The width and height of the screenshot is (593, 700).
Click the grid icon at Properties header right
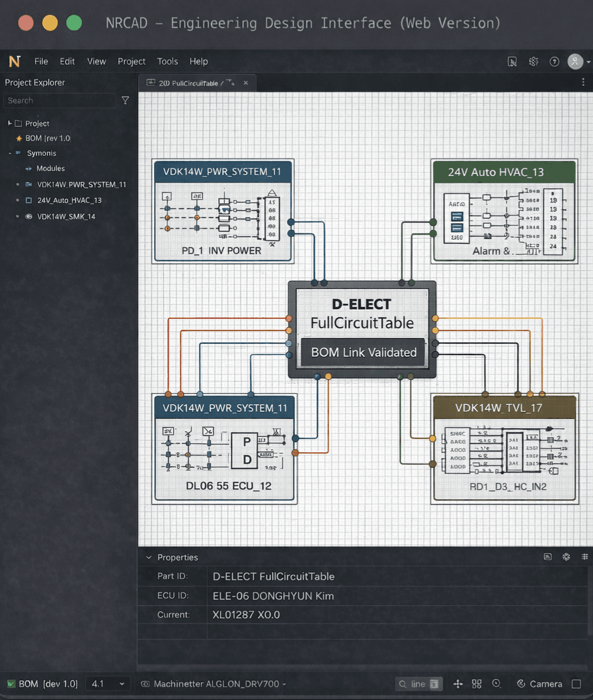point(585,557)
